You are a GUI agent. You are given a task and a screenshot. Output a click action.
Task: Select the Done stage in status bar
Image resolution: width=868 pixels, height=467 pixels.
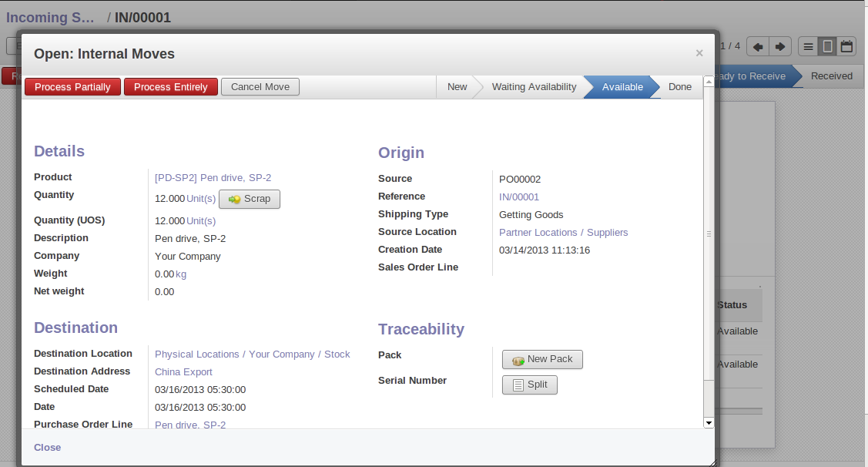(x=679, y=87)
